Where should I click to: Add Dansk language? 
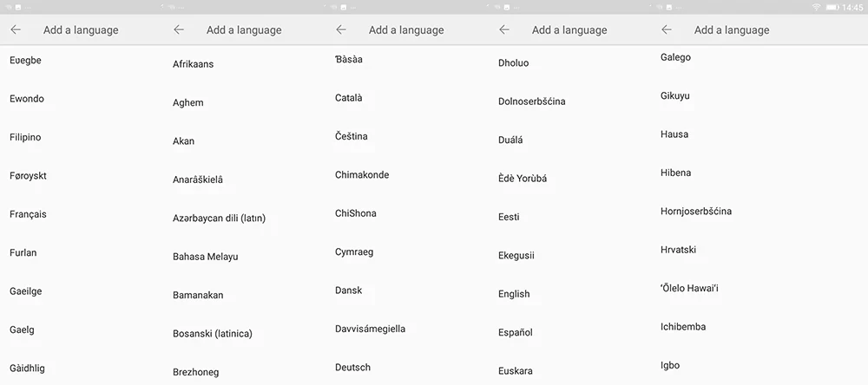point(349,290)
